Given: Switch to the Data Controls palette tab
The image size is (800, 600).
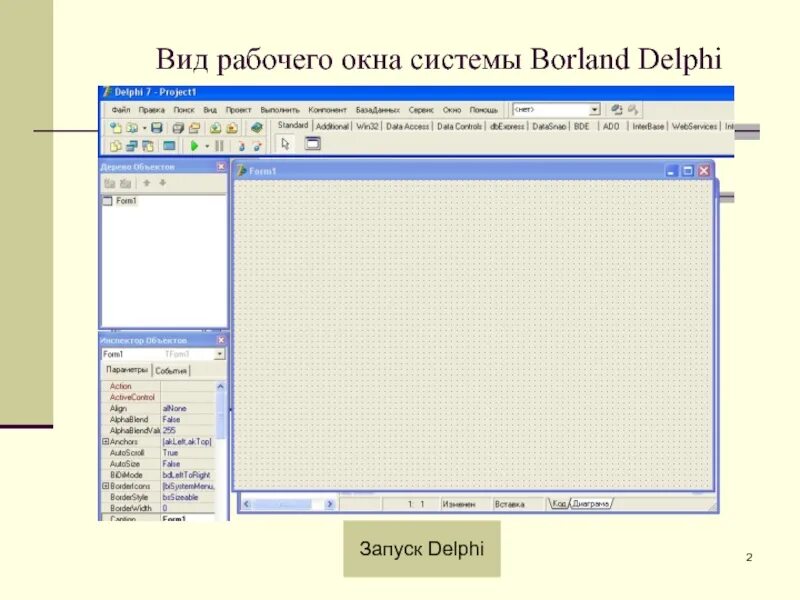Looking at the screenshot, I should click(459, 126).
